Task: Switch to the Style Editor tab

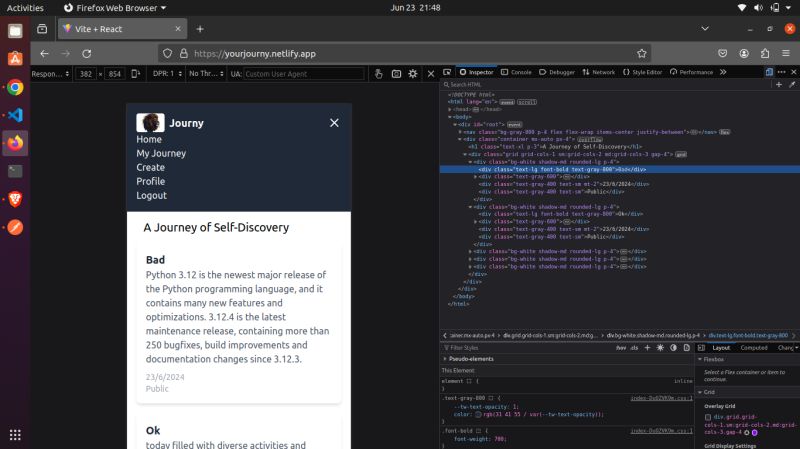Action: point(642,72)
